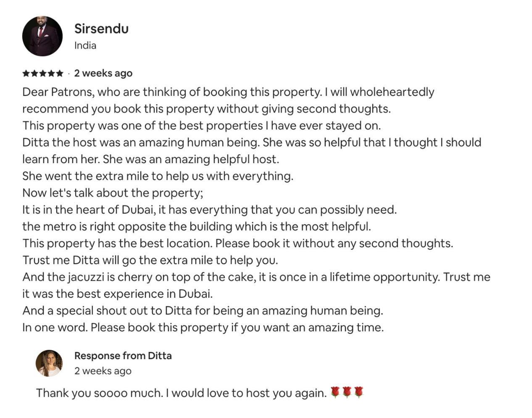Click the last rose emoji in the response
Screen dimensions: 532x418
(x=358, y=392)
